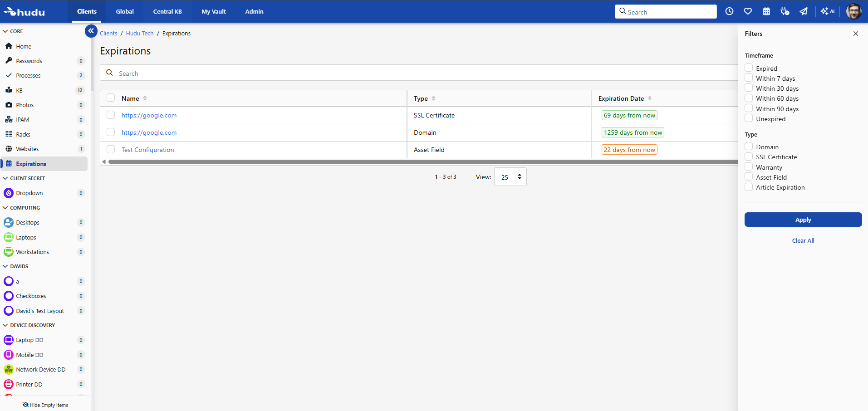The height and width of the screenshot is (411, 868).
Task: Open favorites heart icon in header
Action: [748, 11]
